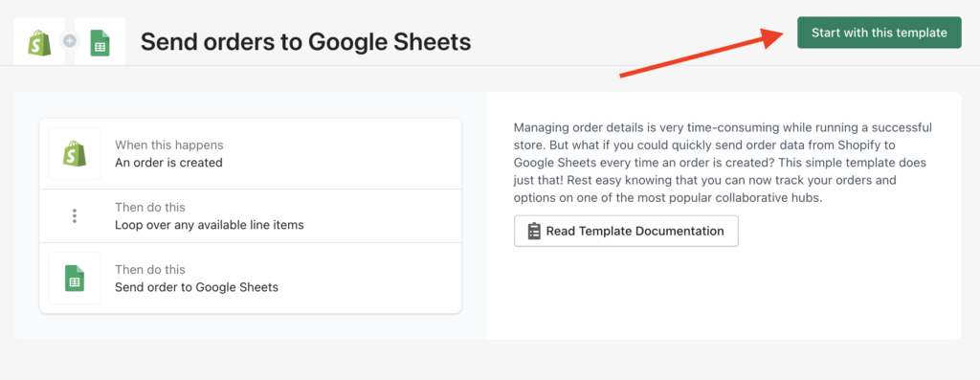Open Read Template Documentation
This screenshot has width=980, height=380.
626,232
